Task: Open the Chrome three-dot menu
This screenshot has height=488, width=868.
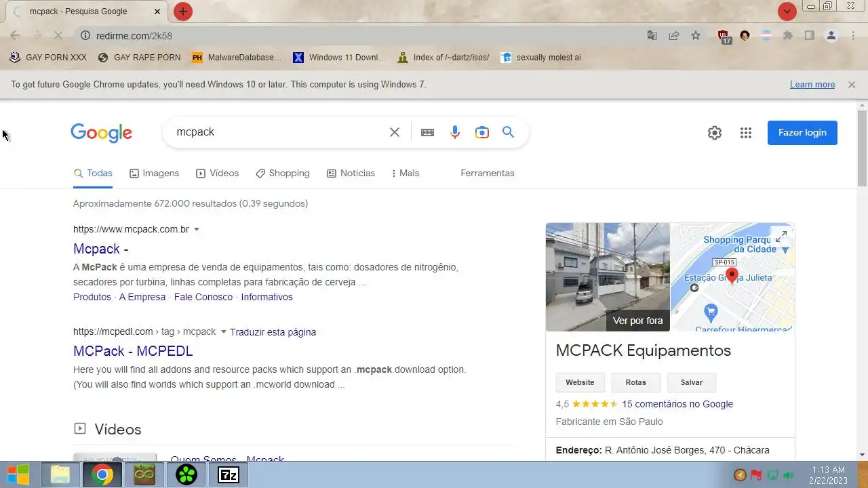Action: 853,36
